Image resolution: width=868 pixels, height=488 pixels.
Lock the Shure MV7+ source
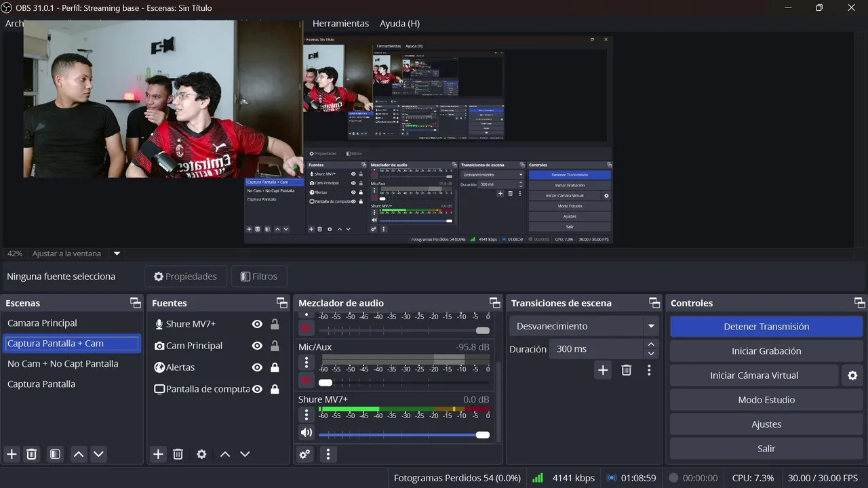275,324
